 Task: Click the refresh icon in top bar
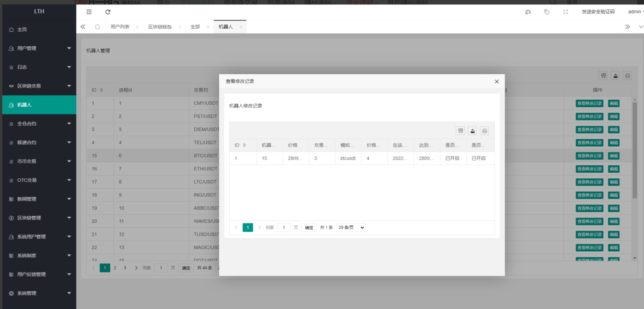point(108,12)
